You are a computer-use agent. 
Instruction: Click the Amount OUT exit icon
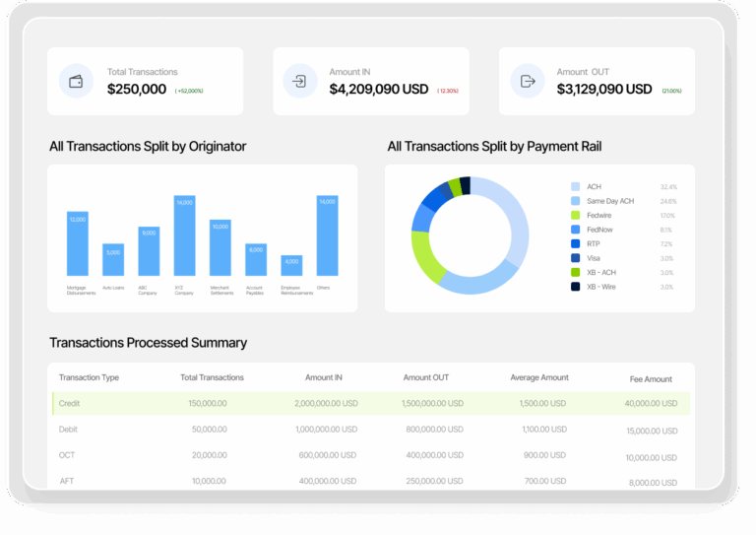click(x=528, y=81)
